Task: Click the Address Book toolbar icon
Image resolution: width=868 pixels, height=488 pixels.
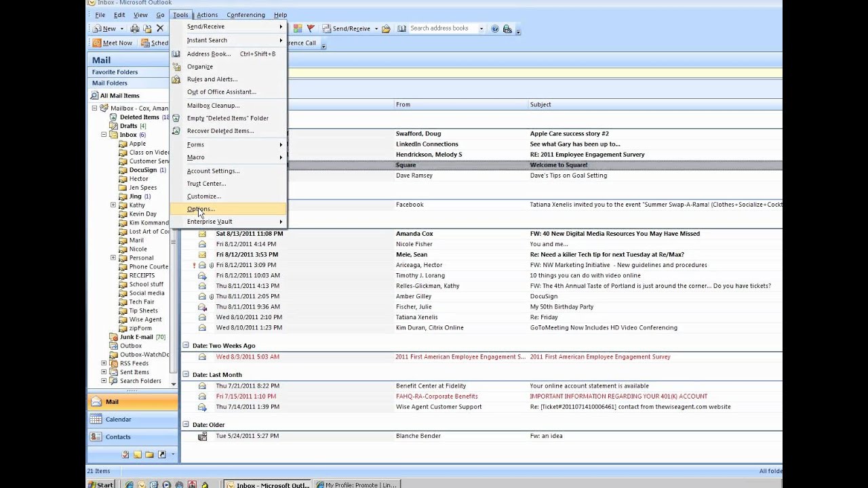Action: [x=401, y=28]
